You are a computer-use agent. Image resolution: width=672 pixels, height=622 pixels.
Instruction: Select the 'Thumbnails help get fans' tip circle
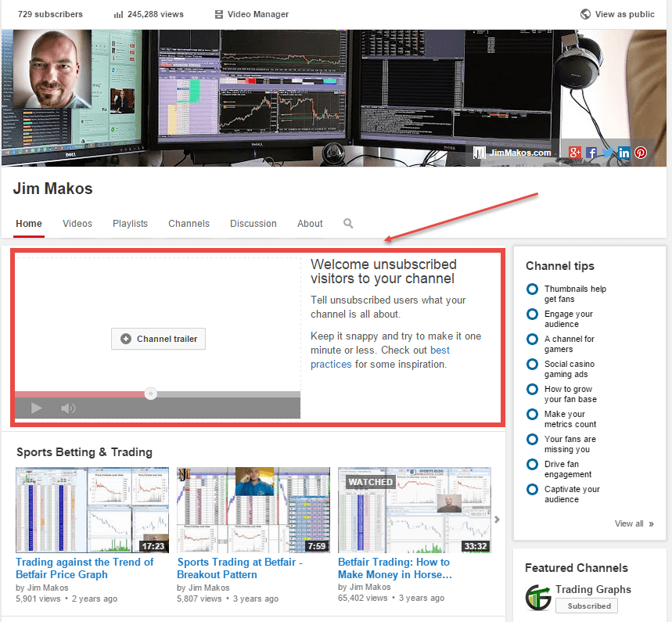point(532,289)
